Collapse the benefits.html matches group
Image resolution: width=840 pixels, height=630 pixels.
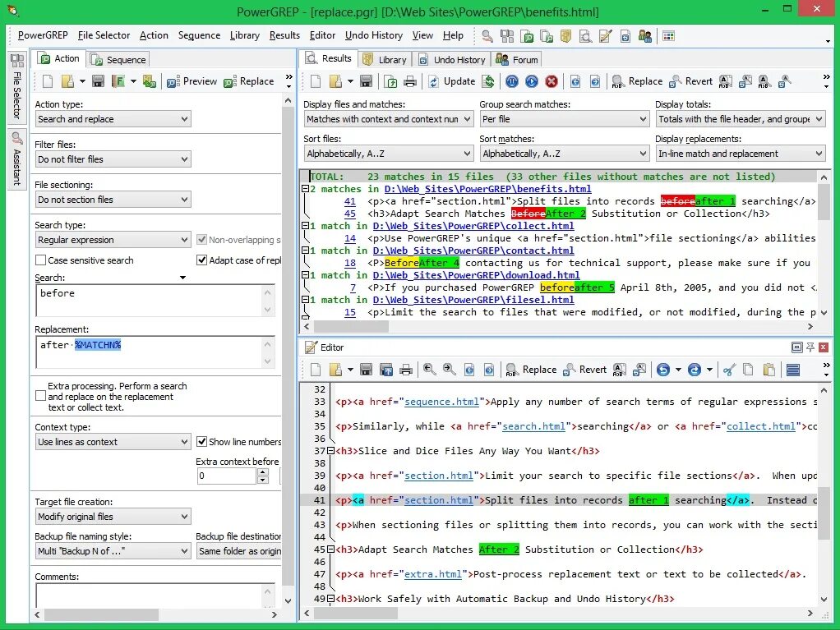(x=305, y=188)
